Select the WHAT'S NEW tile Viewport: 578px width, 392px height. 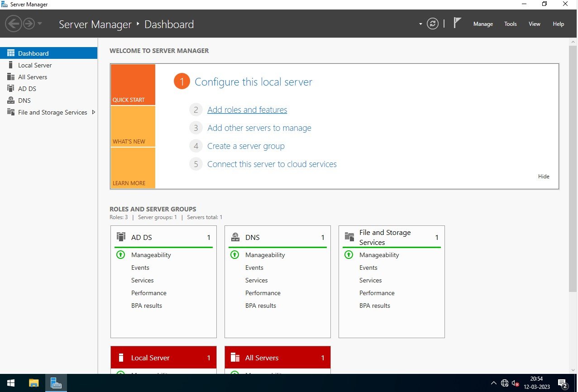click(x=133, y=126)
